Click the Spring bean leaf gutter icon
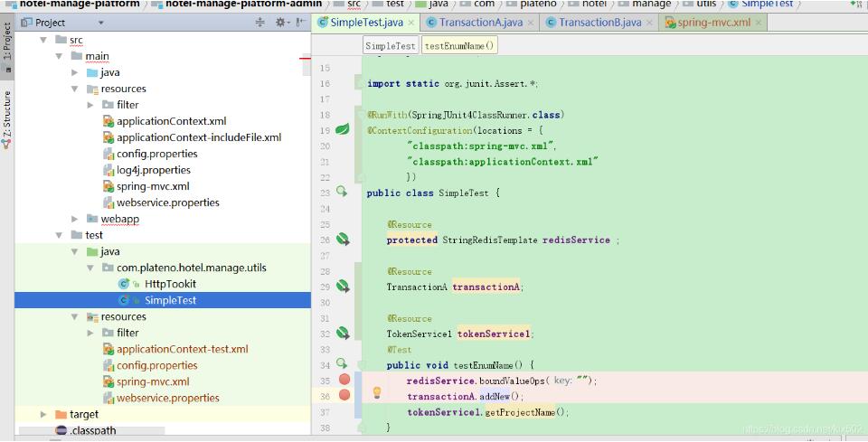This screenshot has height=442, width=868. click(343, 130)
